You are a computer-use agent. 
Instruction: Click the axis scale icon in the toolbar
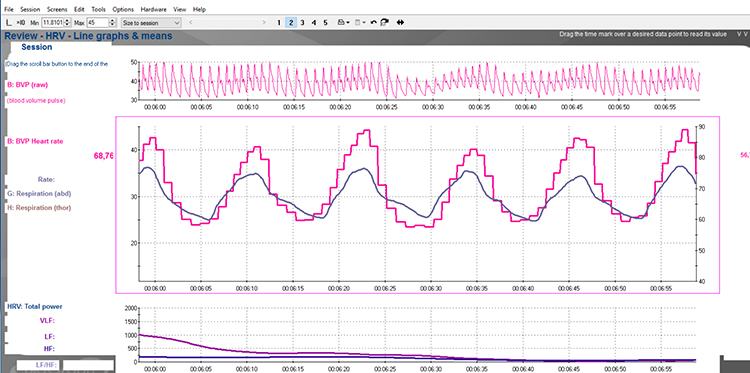pos(9,22)
